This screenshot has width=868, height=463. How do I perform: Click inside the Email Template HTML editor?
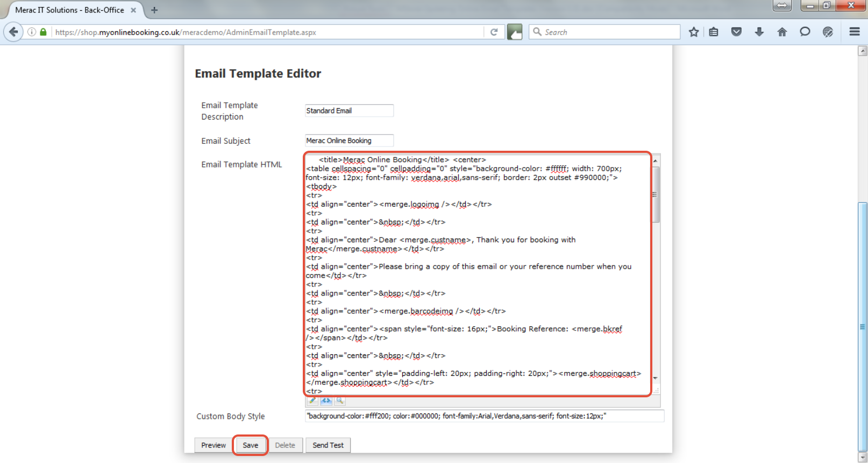[478, 275]
